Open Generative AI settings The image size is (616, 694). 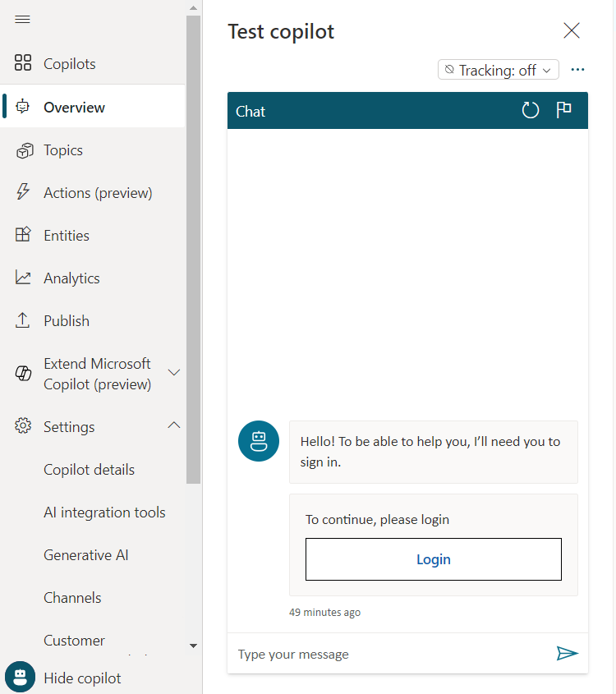86,555
